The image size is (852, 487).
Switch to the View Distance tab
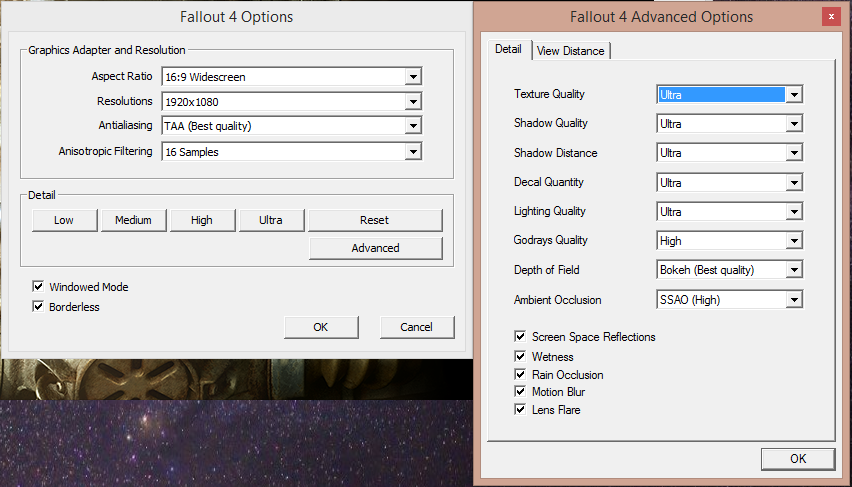571,51
